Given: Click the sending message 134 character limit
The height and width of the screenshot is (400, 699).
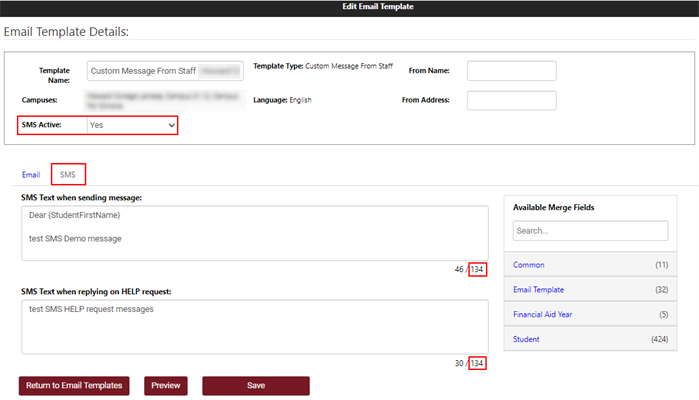Looking at the screenshot, I should (x=477, y=269).
